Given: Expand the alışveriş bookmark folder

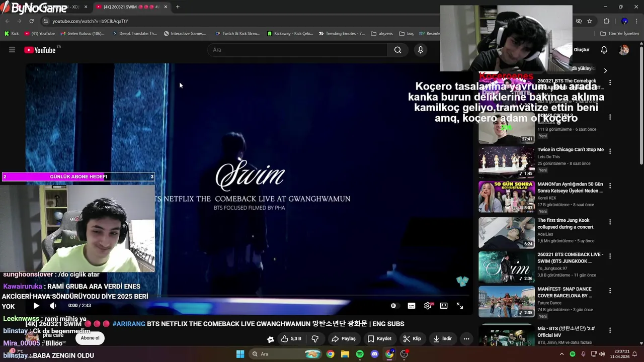Looking at the screenshot, I should 382,34.
